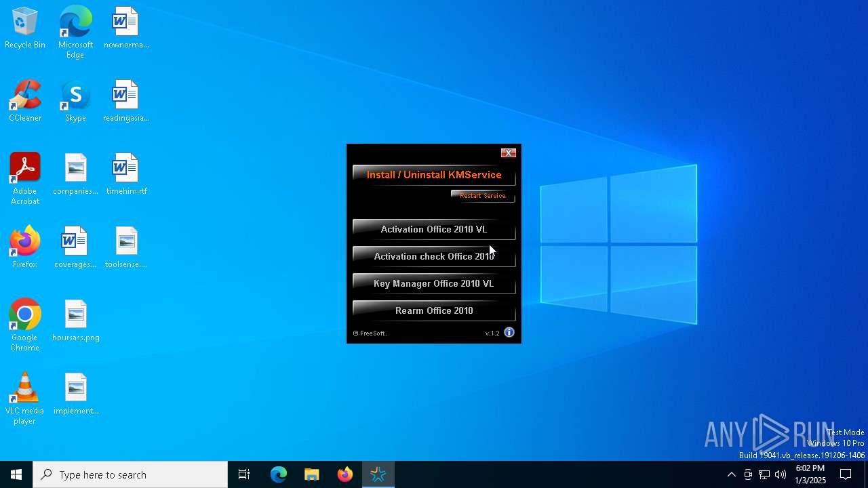This screenshot has height=488, width=868.
Task: Click the activator app icon in taskbar
Action: pyautogui.click(x=378, y=474)
